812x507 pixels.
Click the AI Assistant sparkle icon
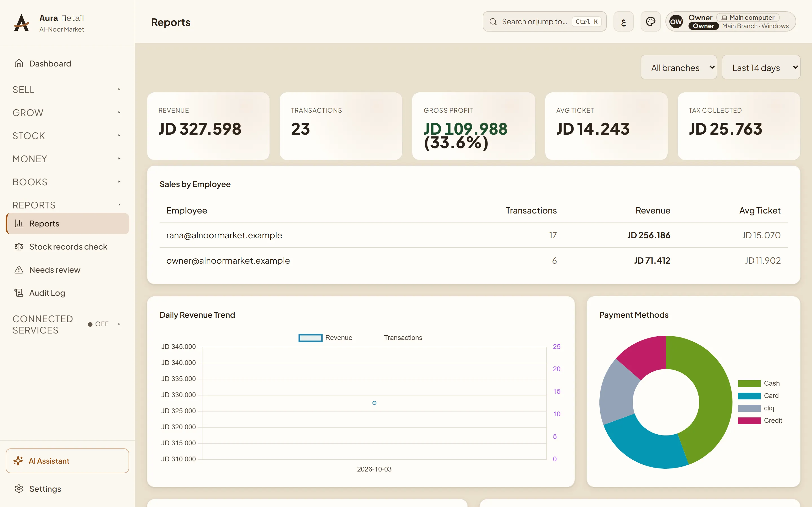pyautogui.click(x=18, y=461)
